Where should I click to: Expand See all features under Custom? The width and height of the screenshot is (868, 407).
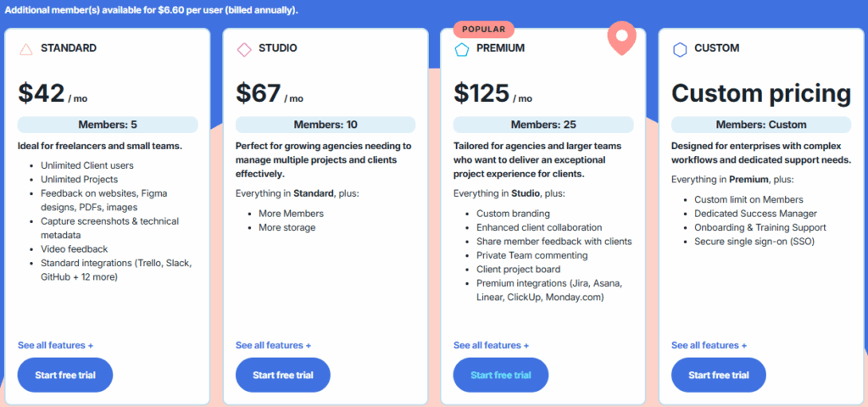(709, 345)
